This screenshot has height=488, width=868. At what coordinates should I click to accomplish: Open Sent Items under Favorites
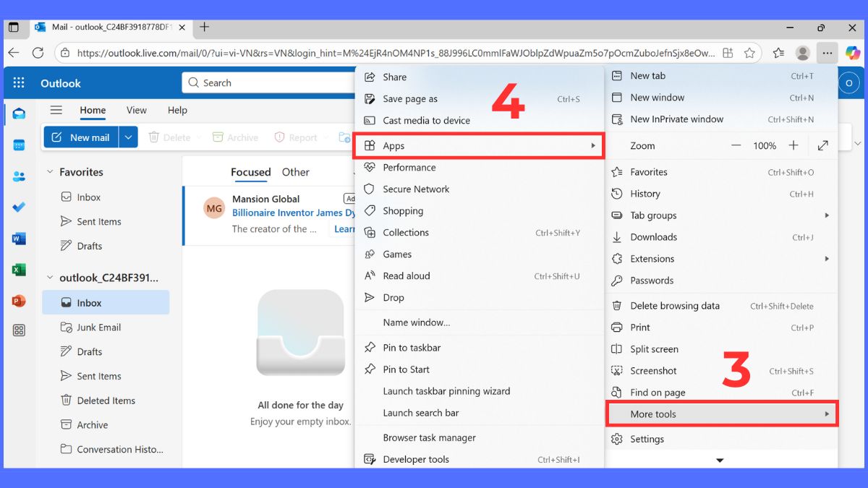tap(106, 222)
